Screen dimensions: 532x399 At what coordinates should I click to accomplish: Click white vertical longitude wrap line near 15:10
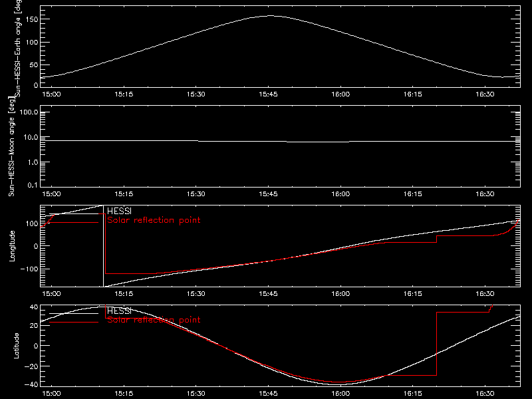pos(103,246)
